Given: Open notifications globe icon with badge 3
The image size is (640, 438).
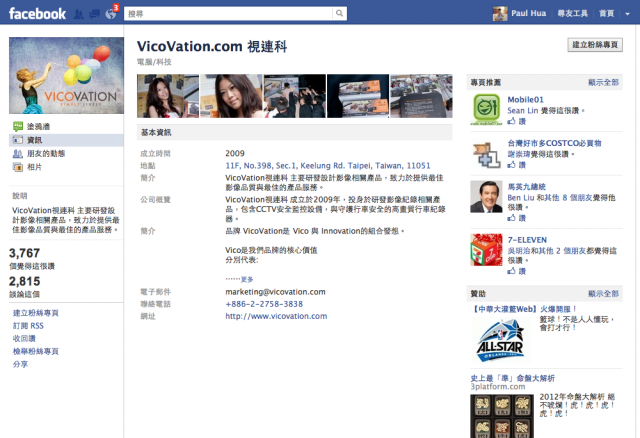Looking at the screenshot, I should click(x=111, y=14).
